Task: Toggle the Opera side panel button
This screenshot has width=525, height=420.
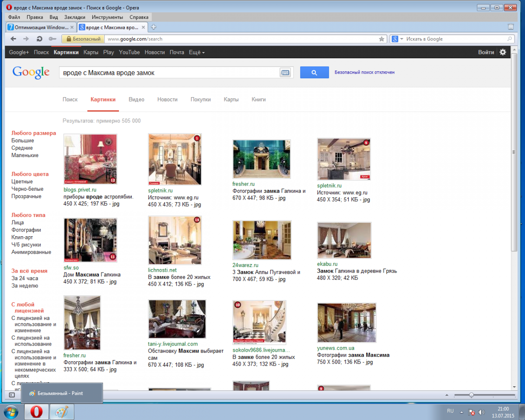Action: (12, 395)
